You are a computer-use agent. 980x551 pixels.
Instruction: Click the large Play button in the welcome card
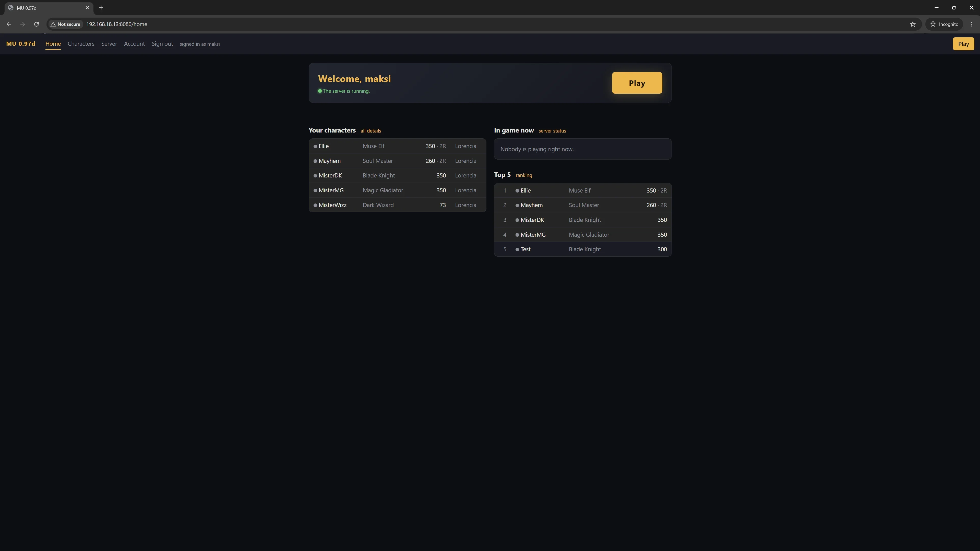click(637, 83)
